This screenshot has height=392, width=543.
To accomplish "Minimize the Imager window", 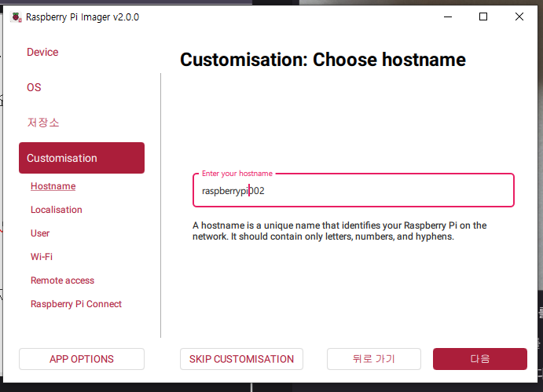I will (x=448, y=16).
